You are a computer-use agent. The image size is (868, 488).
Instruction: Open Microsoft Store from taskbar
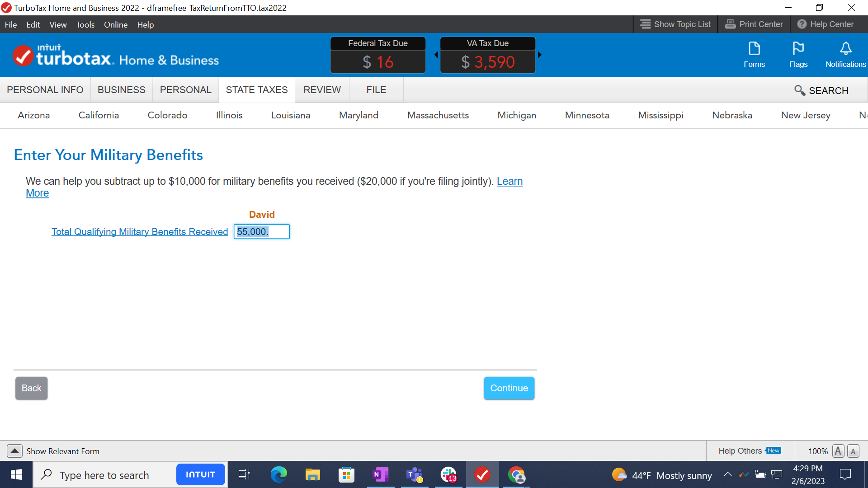click(346, 474)
